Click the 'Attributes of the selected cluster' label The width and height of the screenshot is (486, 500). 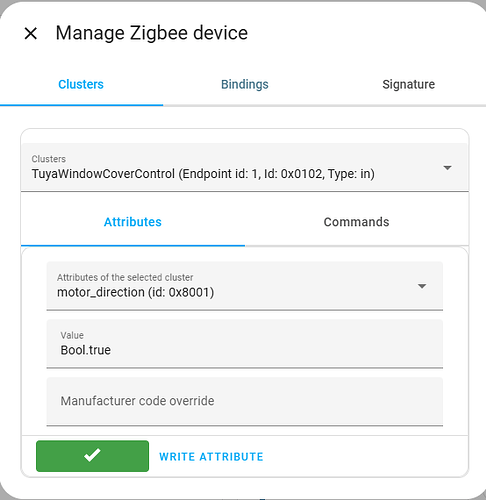[125, 277]
